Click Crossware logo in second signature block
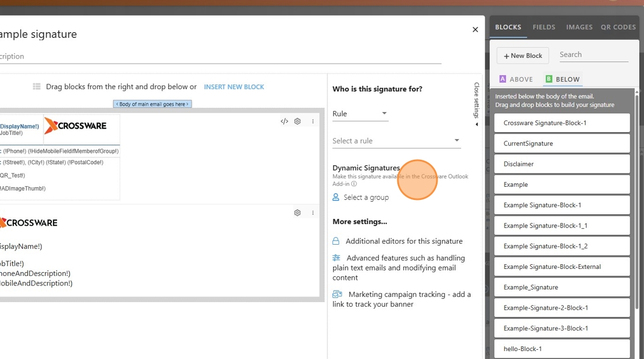Screen dimensions: 644x359 tap(29, 223)
